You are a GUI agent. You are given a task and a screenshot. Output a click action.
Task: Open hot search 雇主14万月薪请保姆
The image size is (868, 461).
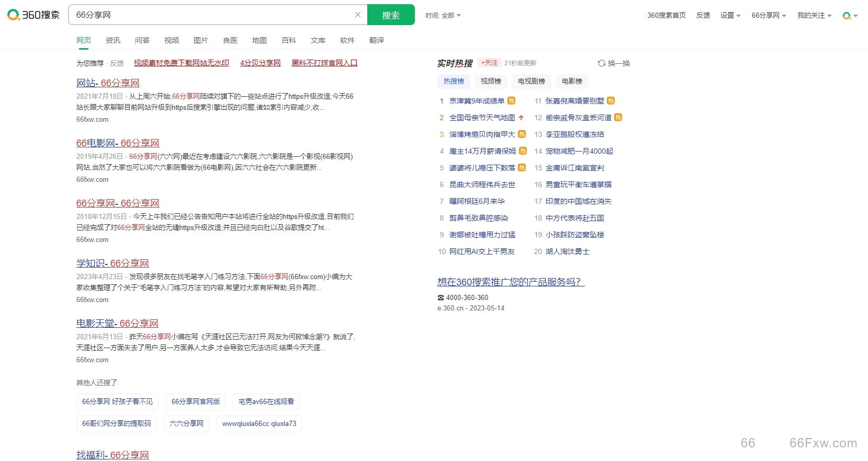(x=482, y=151)
